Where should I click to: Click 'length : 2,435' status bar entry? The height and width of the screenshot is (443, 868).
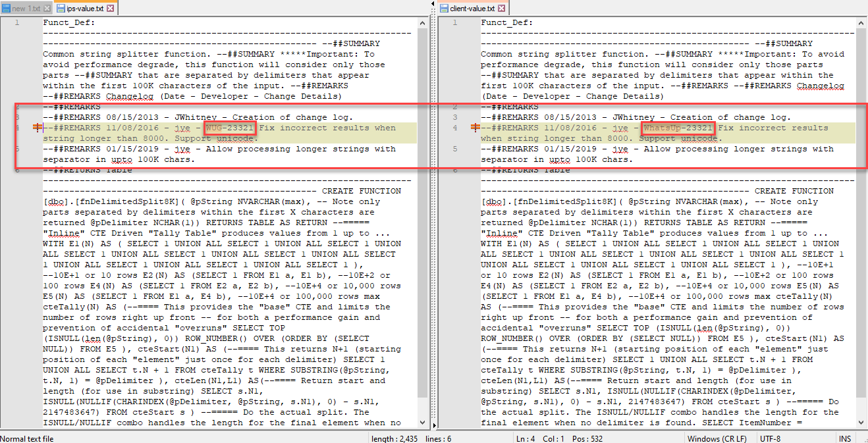click(395, 438)
